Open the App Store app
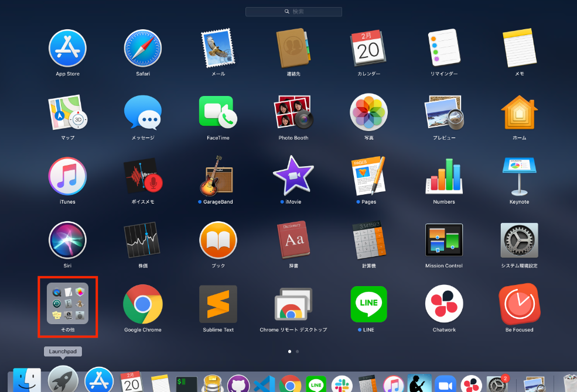The height and width of the screenshot is (392, 577). point(68,48)
